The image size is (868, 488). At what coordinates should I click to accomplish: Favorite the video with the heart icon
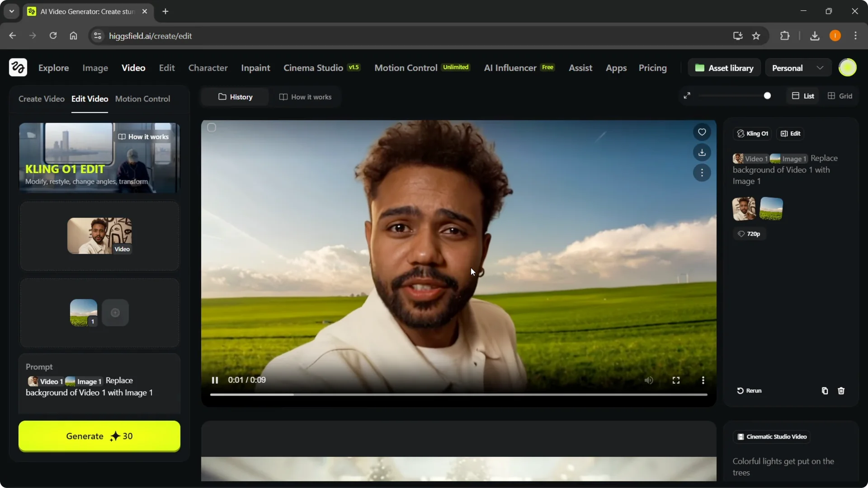(x=702, y=132)
